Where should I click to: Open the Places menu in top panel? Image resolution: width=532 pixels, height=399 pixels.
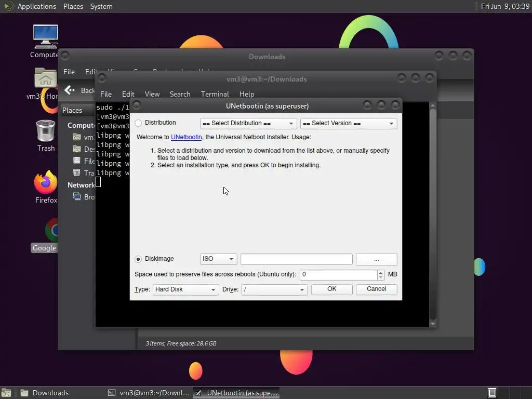[73, 6]
